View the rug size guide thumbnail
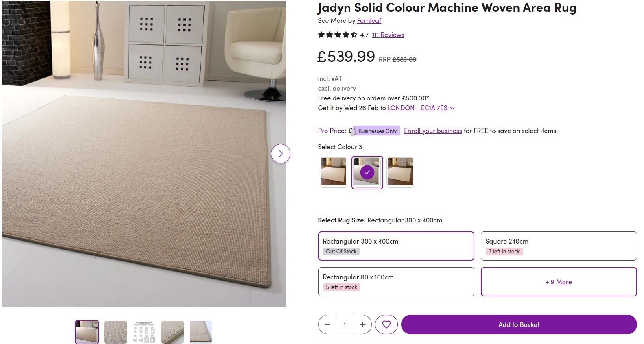Image resolution: width=644 pixels, height=344 pixels. click(x=144, y=332)
